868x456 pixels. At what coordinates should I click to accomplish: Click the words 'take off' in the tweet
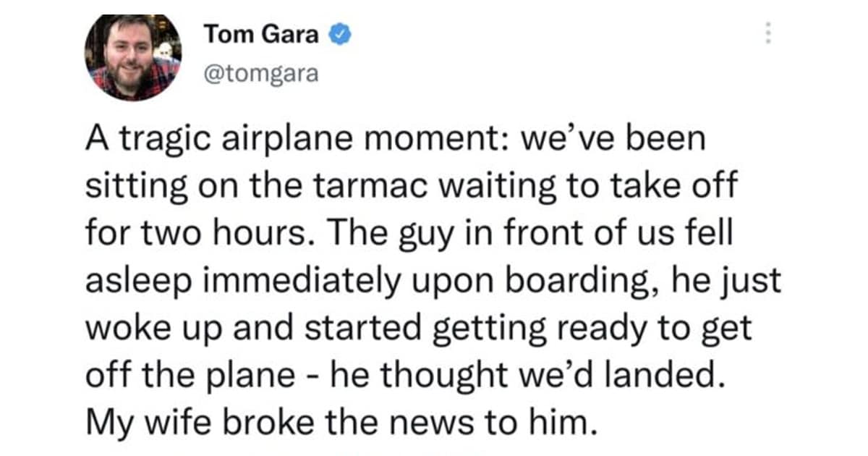tap(681, 187)
